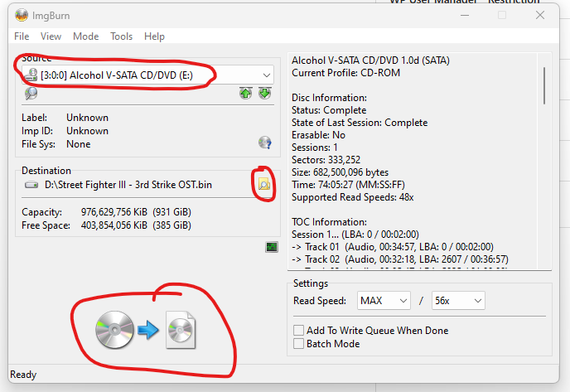Click the destination path Street Fighter III .bin
This screenshot has width=570, height=392.
pyautogui.click(x=128, y=185)
